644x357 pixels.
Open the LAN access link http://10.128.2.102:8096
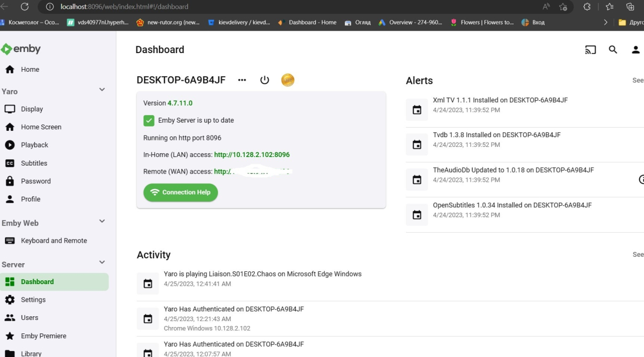(252, 154)
